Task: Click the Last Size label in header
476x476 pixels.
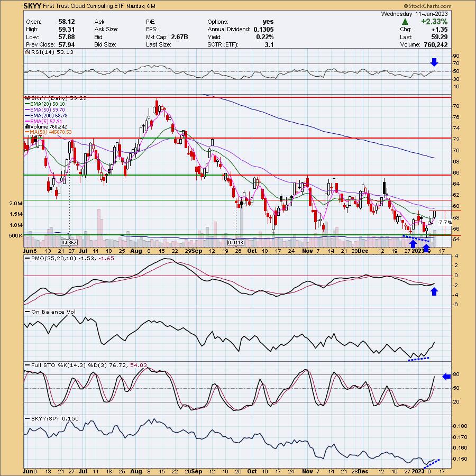Action: pyautogui.click(x=159, y=44)
